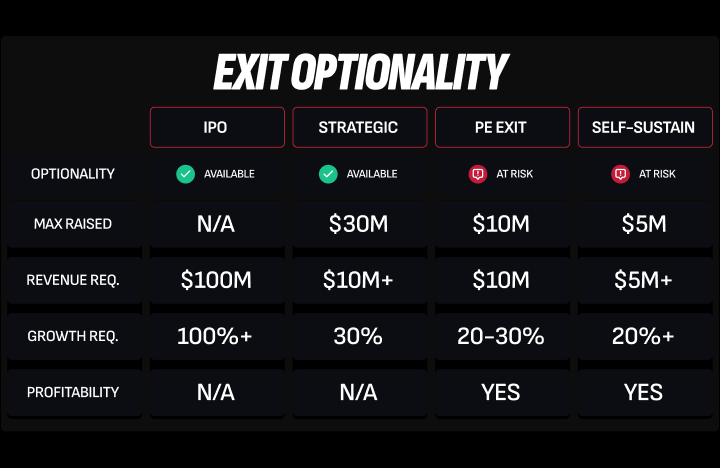720x468 pixels.
Task: Select the STRATEGIC column header
Action: point(360,127)
